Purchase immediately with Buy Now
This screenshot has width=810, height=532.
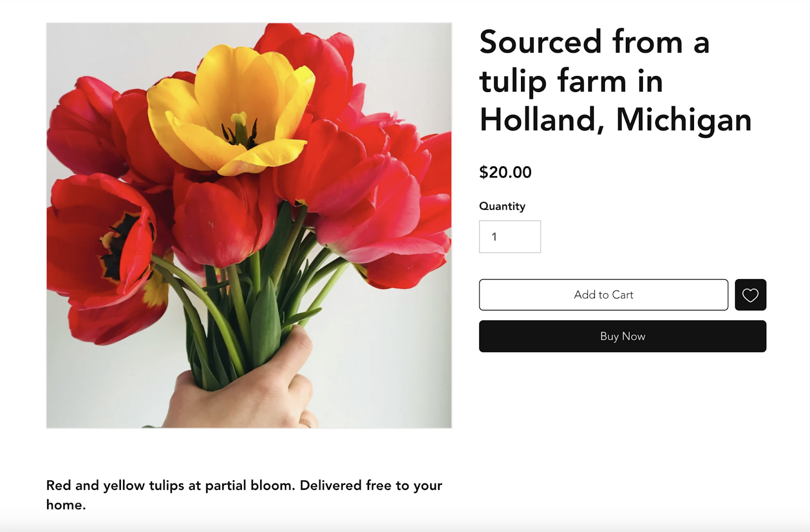click(623, 336)
